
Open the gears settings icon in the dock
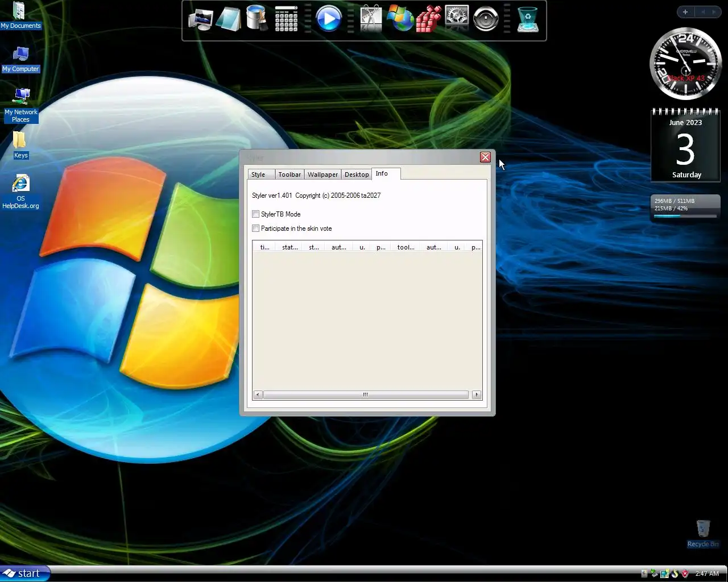tap(457, 18)
